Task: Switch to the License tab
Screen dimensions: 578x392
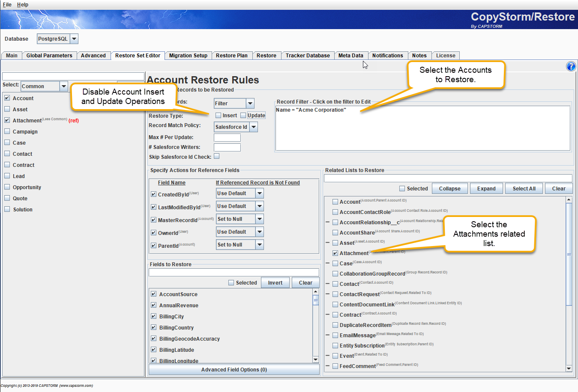Action: 446,56
